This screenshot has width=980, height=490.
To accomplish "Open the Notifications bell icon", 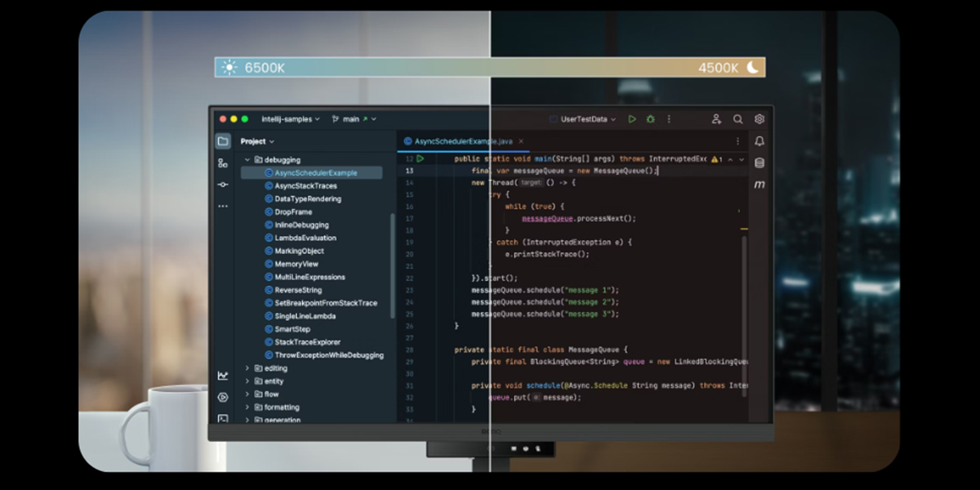I will [759, 141].
